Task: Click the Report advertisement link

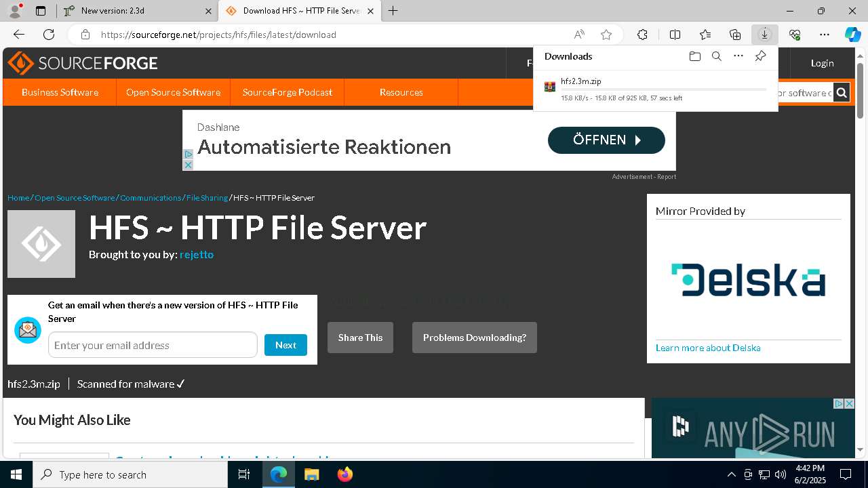Action: click(x=667, y=177)
